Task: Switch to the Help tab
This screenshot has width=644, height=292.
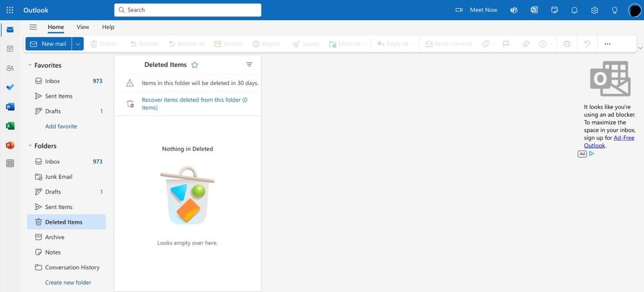Action: click(108, 27)
